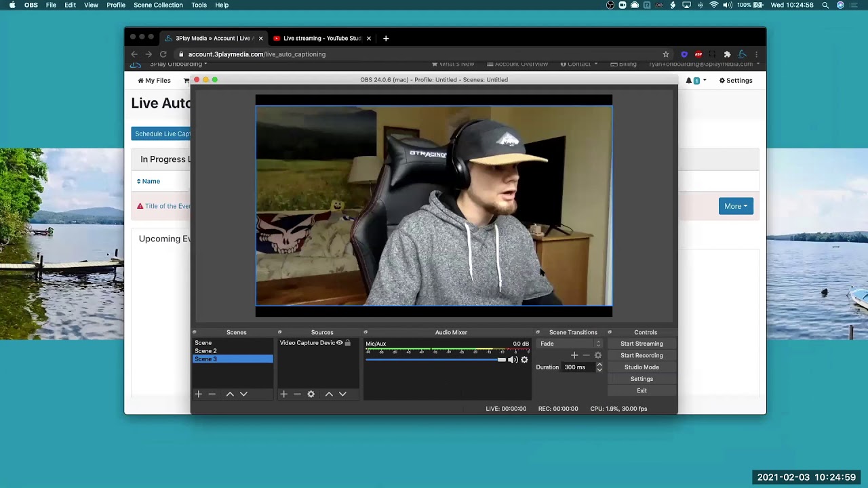Toggle lock on Video Capture Device source
The width and height of the screenshot is (868, 488).
348,343
